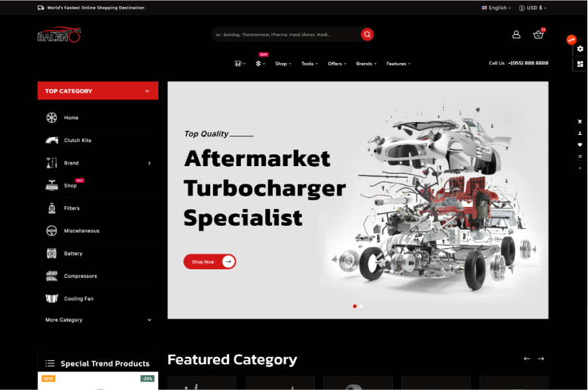Open the English language dropdown
This screenshot has height=390, width=588.
click(x=496, y=8)
